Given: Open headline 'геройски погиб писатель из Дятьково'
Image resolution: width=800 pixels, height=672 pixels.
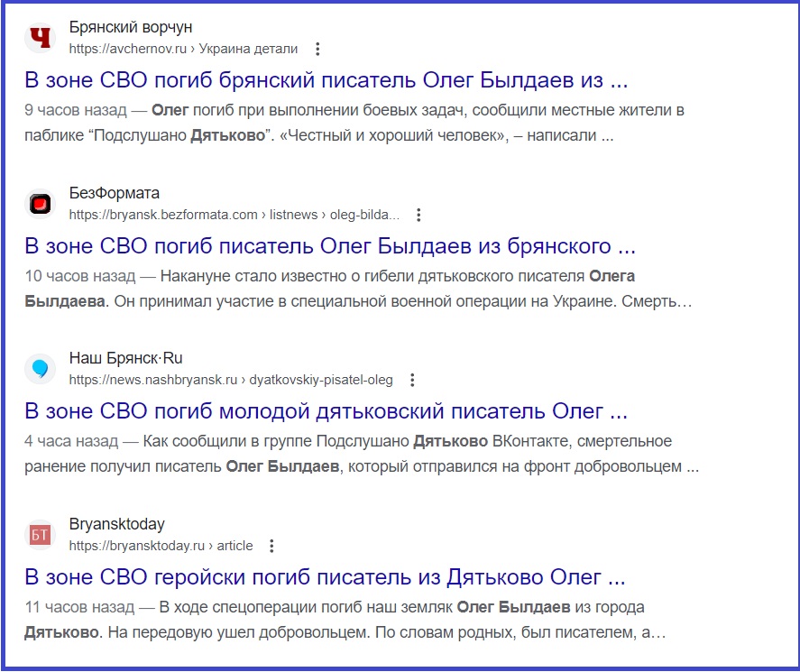Looking at the screenshot, I should coord(325,577).
